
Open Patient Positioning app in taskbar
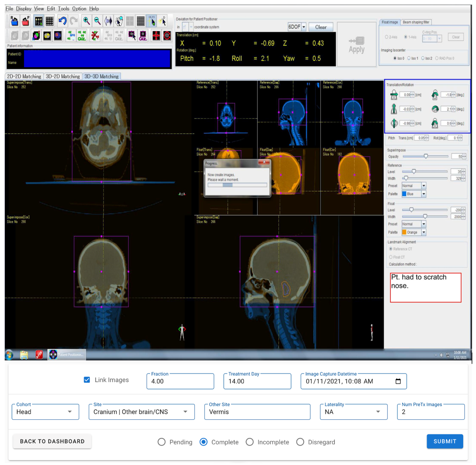(x=66, y=354)
